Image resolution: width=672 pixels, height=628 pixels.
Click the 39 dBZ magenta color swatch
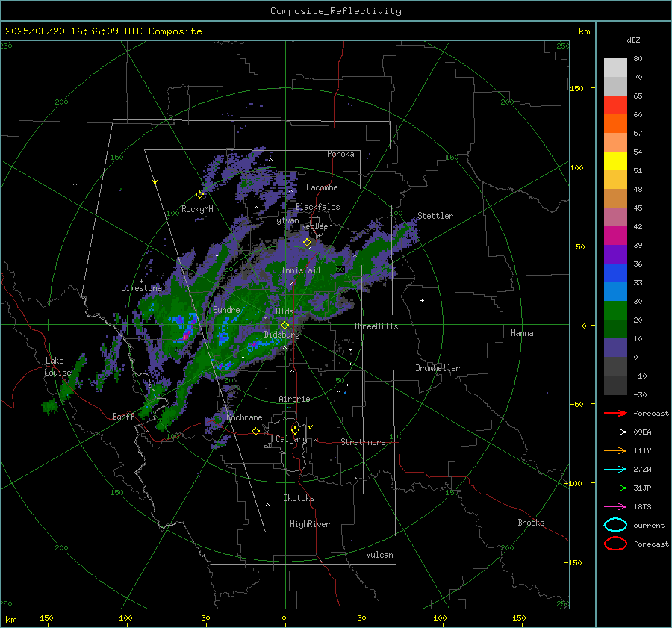pyautogui.click(x=615, y=235)
